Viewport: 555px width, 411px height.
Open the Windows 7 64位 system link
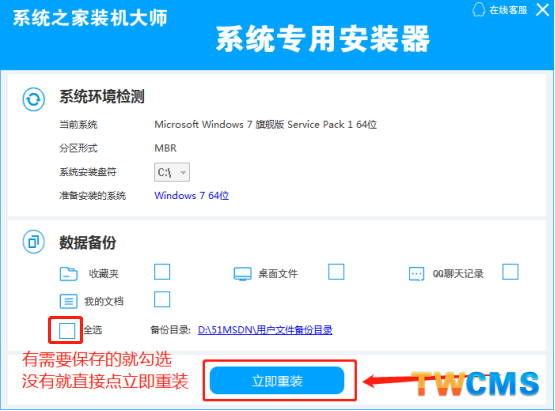point(191,195)
